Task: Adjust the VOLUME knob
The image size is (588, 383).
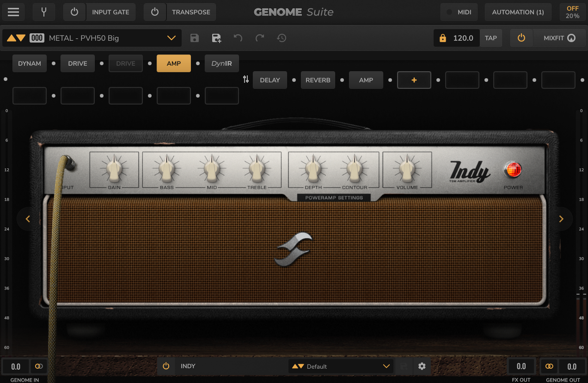Action: point(407,169)
